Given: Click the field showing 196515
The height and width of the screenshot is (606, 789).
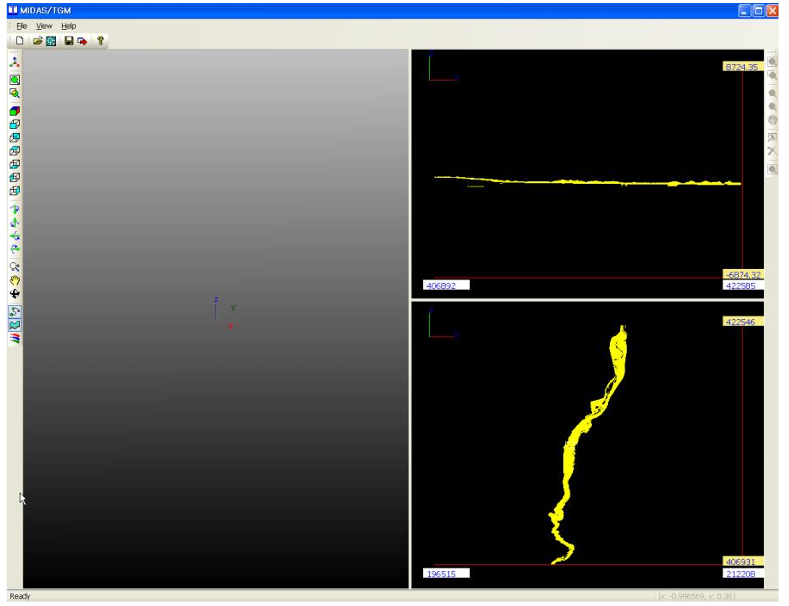Looking at the screenshot, I should (446, 573).
